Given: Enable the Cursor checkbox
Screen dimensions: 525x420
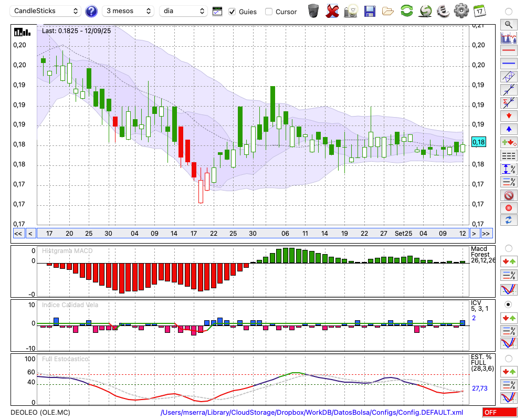Looking at the screenshot, I should click(268, 12).
